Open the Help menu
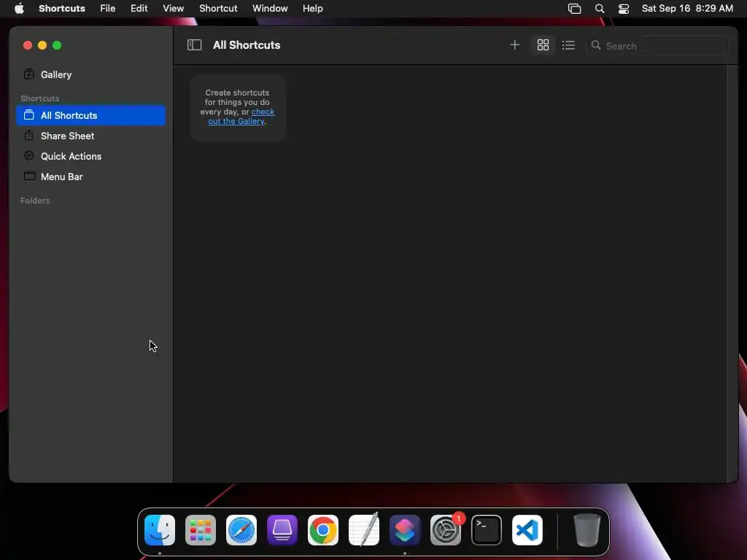Image resolution: width=747 pixels, height=560 pixels. (312, 9)
